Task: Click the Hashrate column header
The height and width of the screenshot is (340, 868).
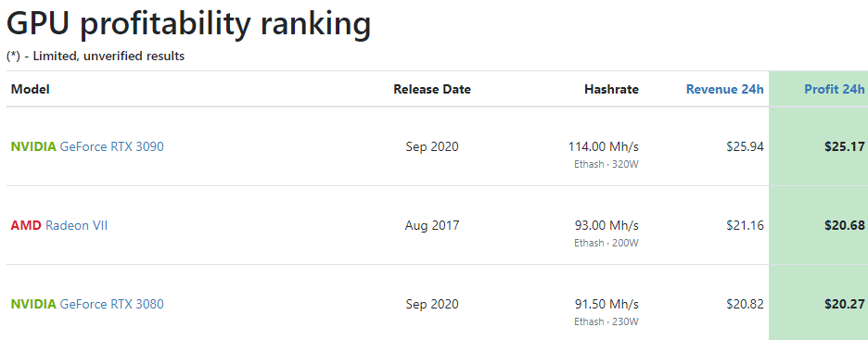Action: (612, 90)
